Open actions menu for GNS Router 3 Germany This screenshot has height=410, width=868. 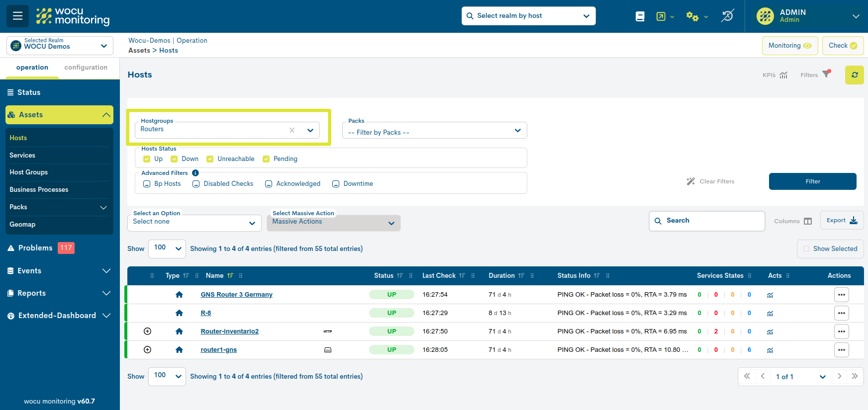pos(841,295)
